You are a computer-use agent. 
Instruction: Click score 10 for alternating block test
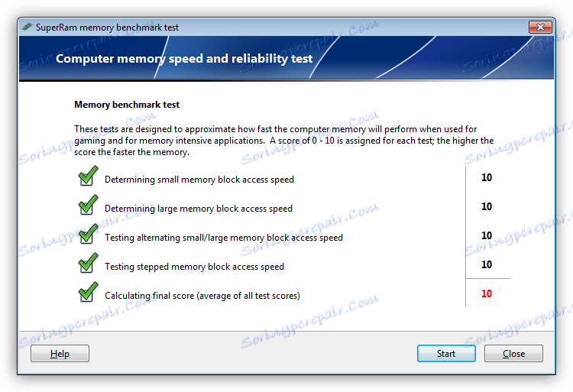487,235
